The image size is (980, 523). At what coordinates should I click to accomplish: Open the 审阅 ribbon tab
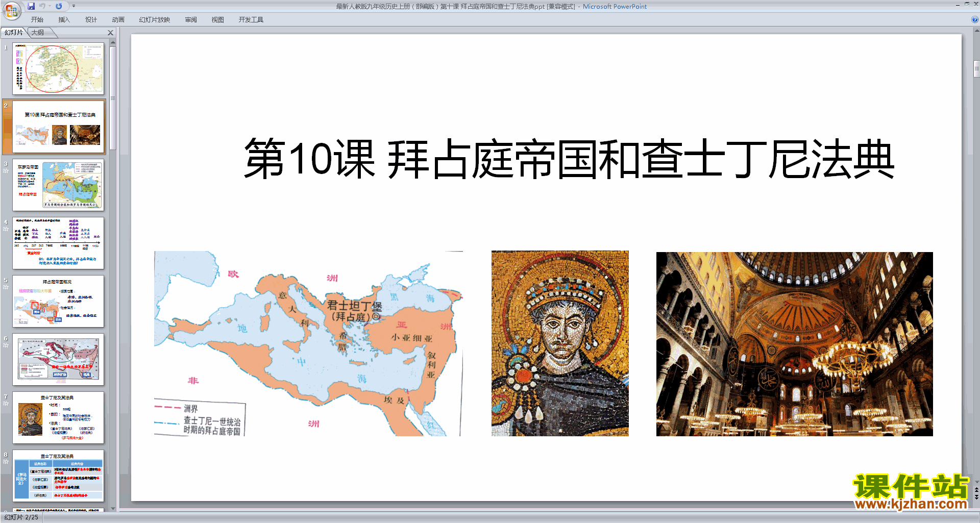[x=191, y=20]
